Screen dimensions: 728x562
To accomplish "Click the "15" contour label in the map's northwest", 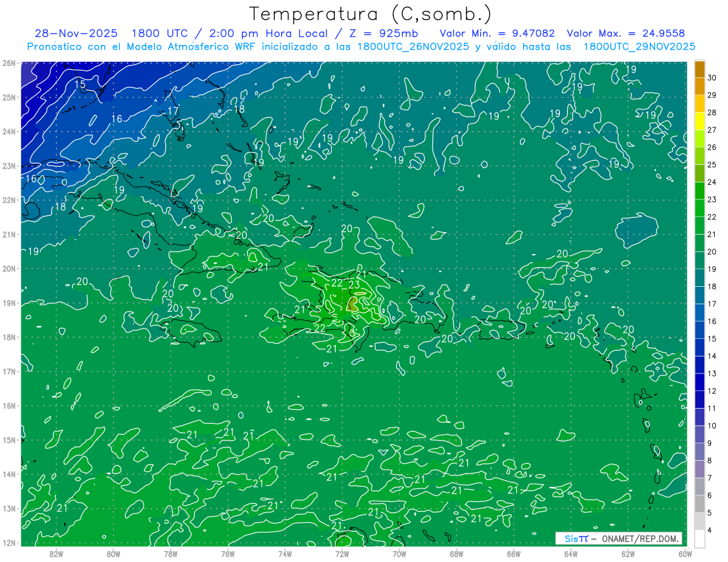I will point(80,84).
